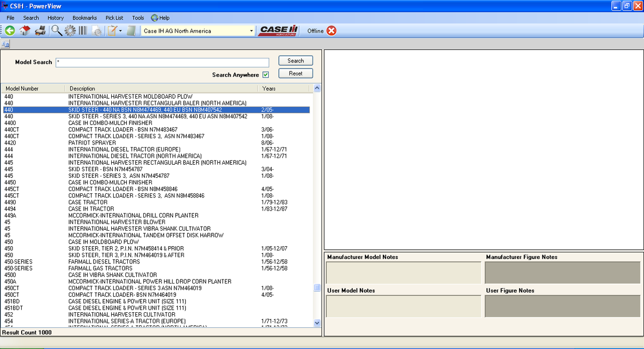The image size is (644, 349).
Task: Click the red Offline X icon
Action: (332, 31)
